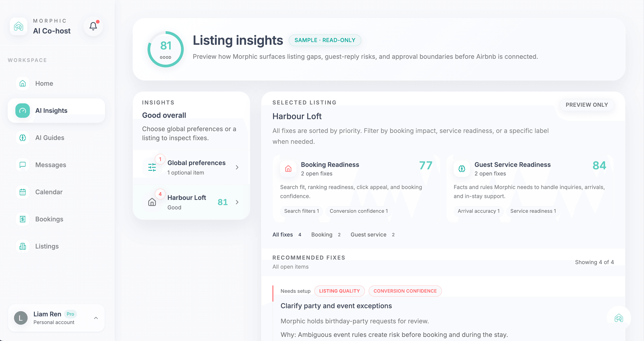Click the Harbour Loft house icon in insights list

pyautogui.click(x=152, y=202)
